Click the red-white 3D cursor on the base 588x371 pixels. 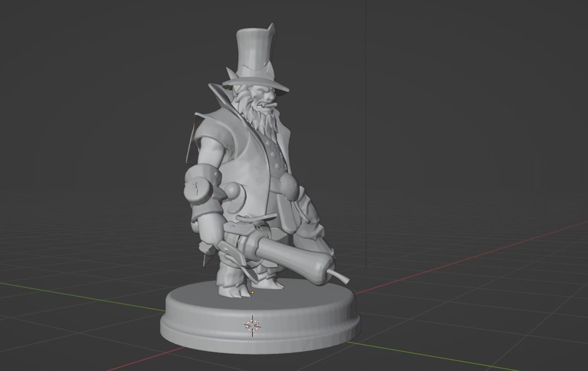252,325
